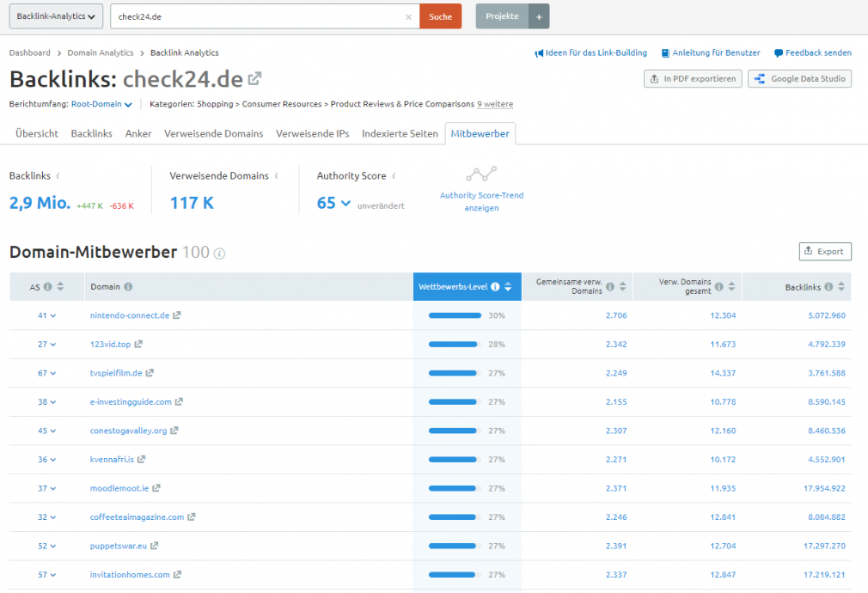Click In PDF exportieren button
Viewport: 868px width, 593px height.
pyautogui.click(x=693, y=78)
